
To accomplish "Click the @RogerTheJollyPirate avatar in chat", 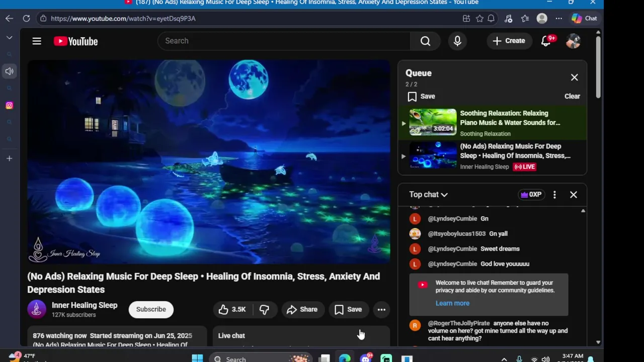I will (415, 325).
